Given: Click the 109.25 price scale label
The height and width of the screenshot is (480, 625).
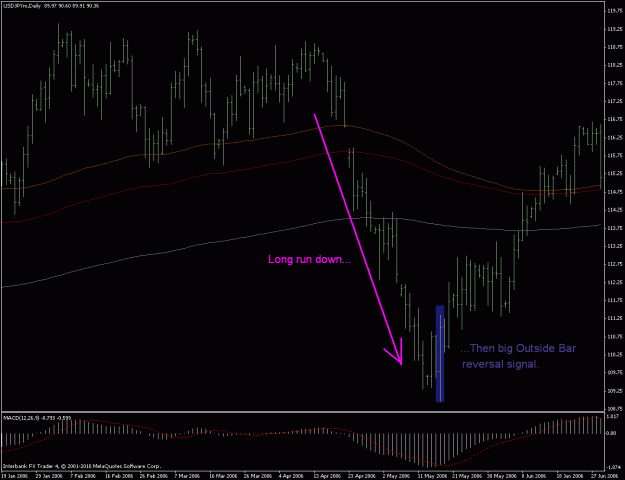Looking at the screenshot, I should [615, 391].
